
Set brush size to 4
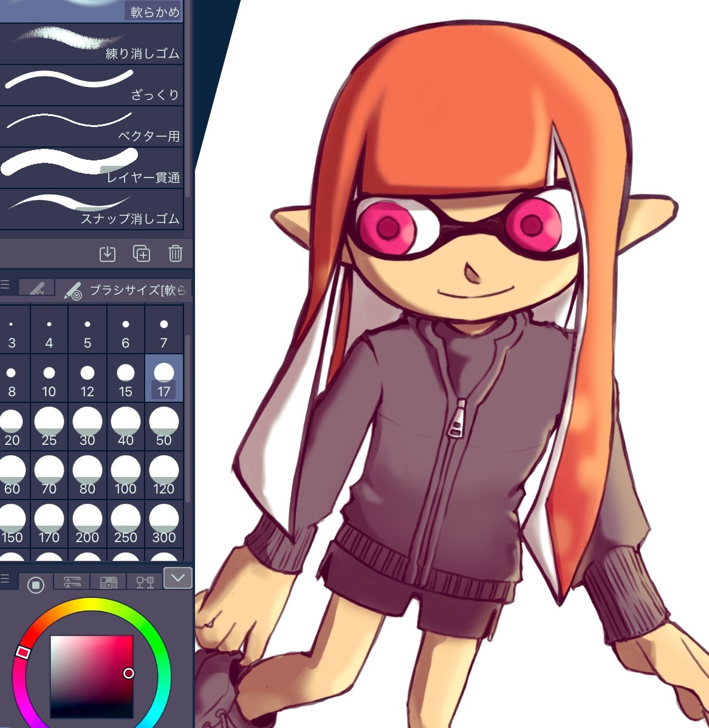point(49,329)
